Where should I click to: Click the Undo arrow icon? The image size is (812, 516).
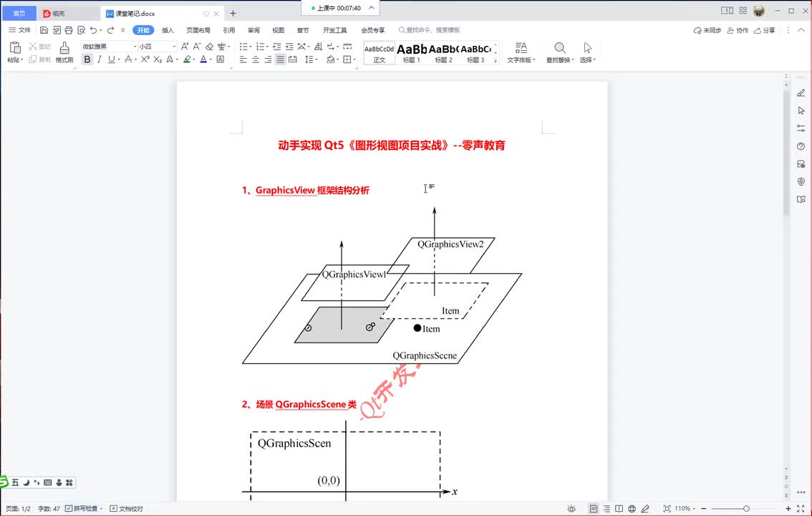click(x=93, y=30)
